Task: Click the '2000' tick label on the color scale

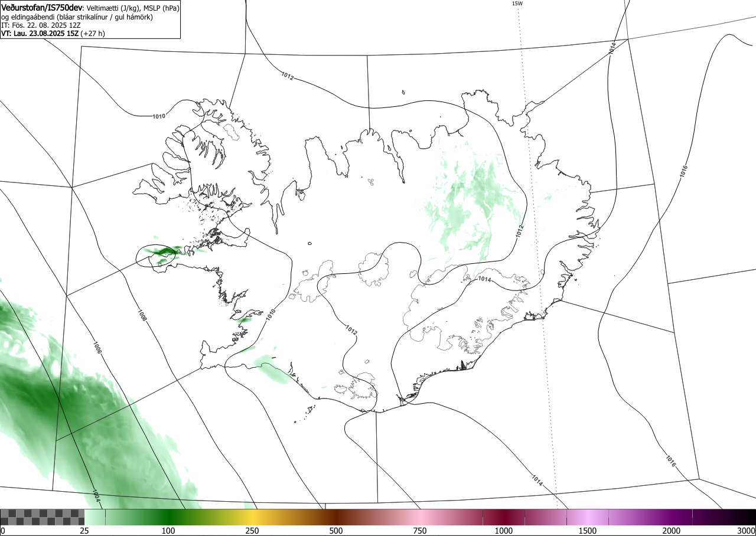Action: pos(672,531)
